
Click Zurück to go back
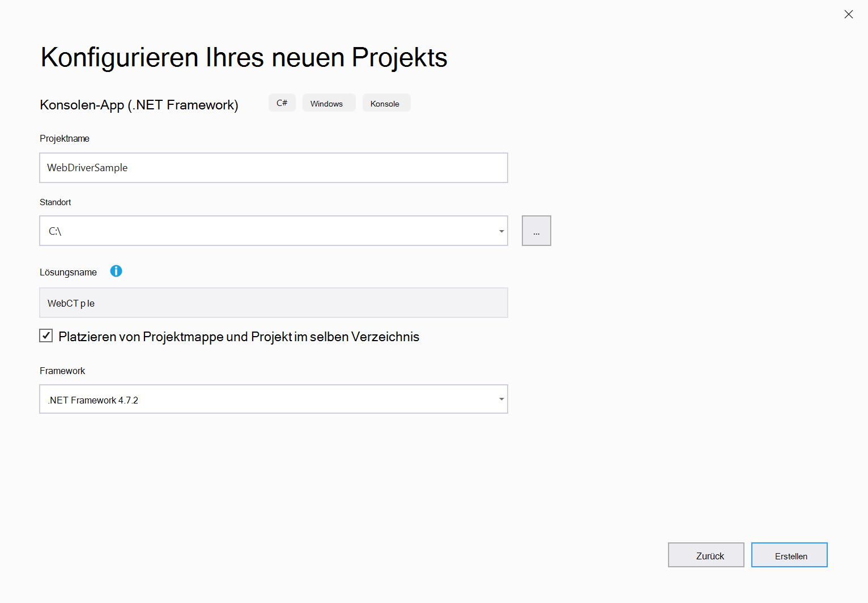tap(706, 555)
